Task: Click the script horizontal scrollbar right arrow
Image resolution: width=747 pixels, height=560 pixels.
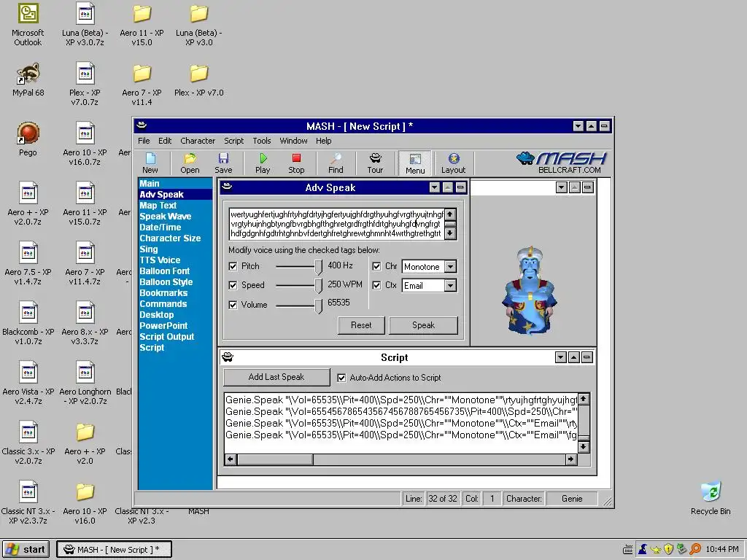Action: tap(570, 459)
